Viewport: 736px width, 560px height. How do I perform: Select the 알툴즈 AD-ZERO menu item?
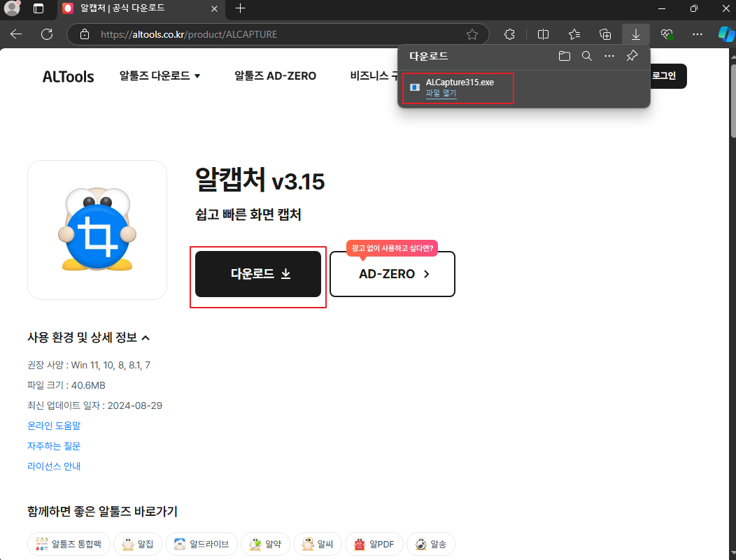coord(275,76)
